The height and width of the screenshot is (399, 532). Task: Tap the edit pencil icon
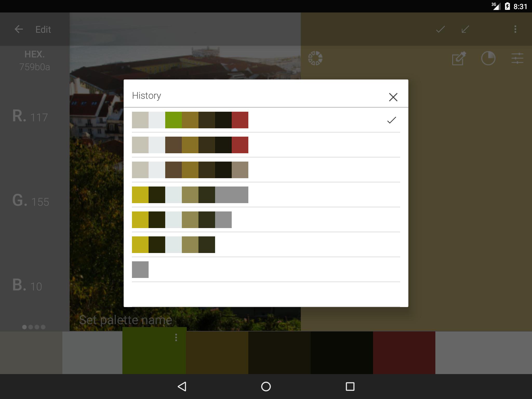459,58
